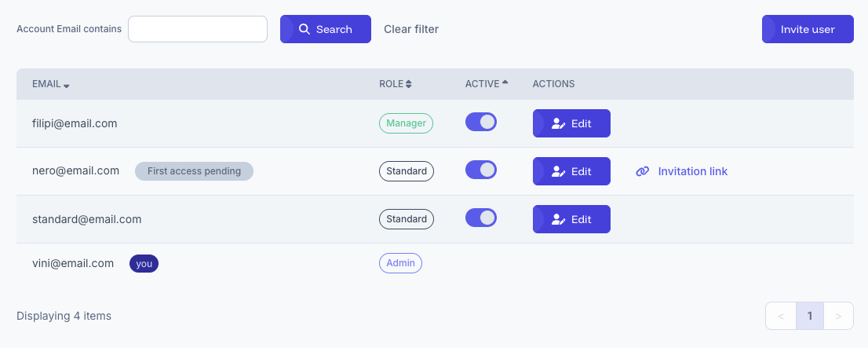Click the chain icon beside Invitation link
The image size is (868, 348).
coord(642,171)
